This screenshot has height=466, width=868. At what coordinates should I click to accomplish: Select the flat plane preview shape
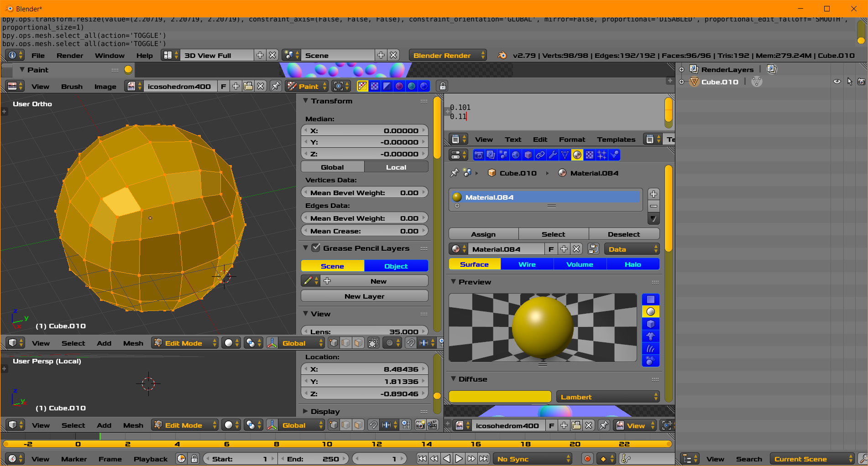(x=650, y=300)
